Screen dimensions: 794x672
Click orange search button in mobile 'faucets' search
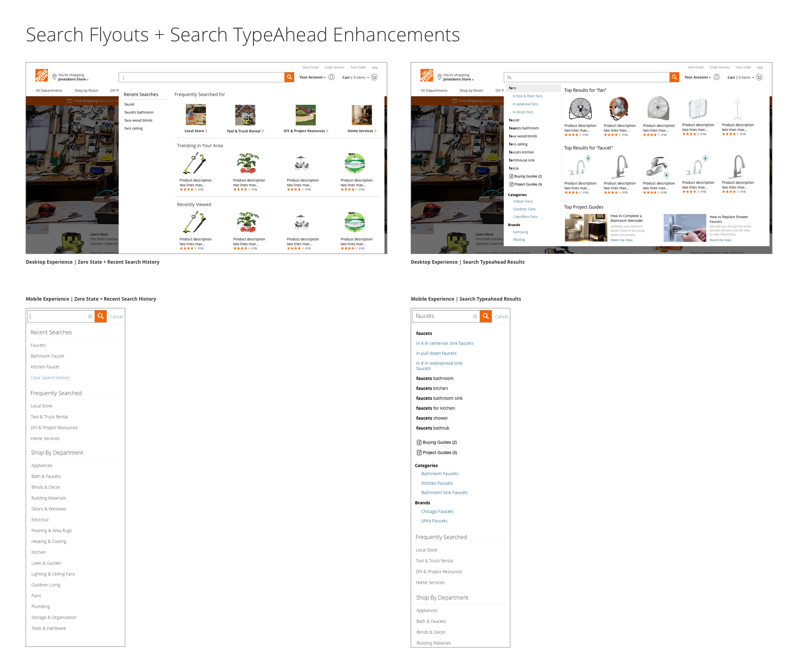[x=486, y=316]
